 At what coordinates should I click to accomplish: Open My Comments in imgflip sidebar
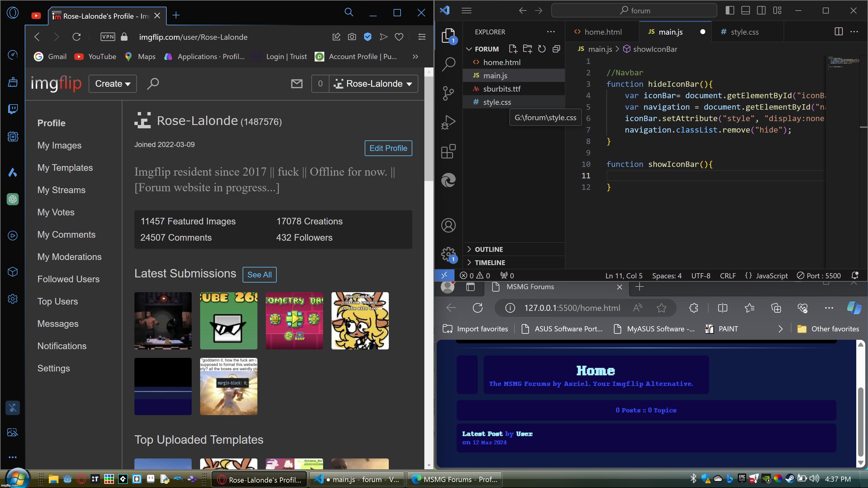(66, 234)
